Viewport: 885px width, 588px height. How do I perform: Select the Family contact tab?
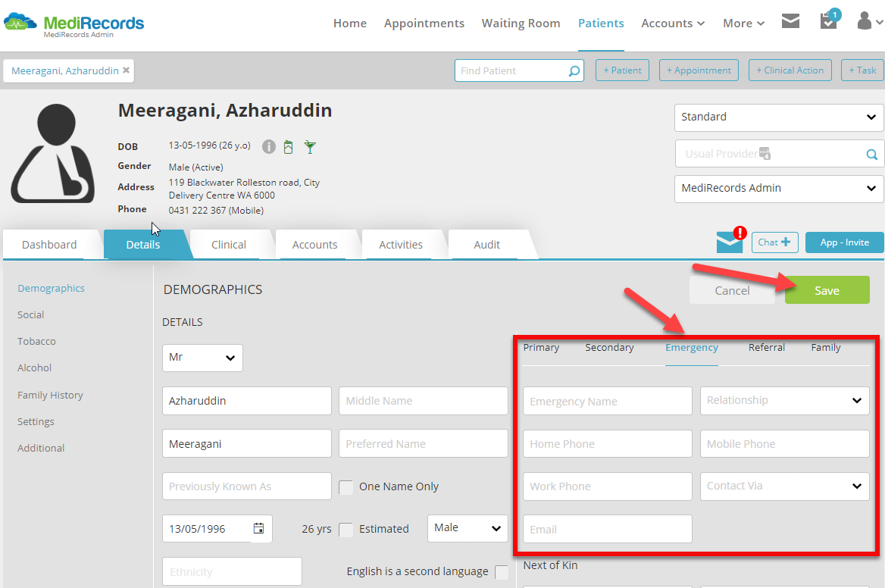pos(826,348)
